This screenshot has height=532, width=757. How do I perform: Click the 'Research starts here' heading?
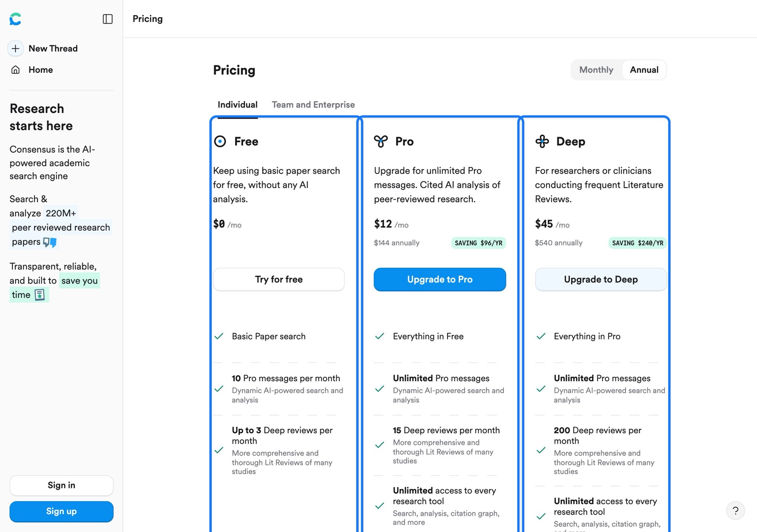pyautogui.click(x=41, y=117)
